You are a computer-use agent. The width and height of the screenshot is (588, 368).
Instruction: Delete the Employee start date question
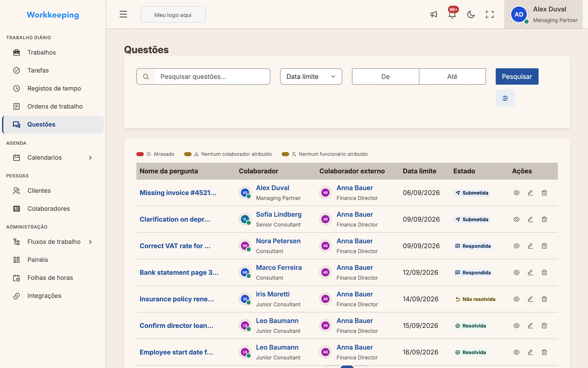(544, 352)
